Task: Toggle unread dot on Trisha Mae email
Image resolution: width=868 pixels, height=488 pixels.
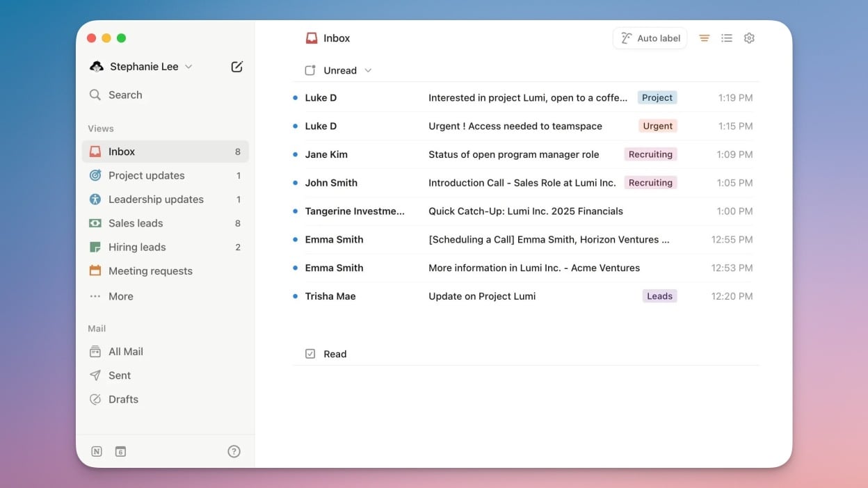Action: pyautogui.click(x=296, y=296)
